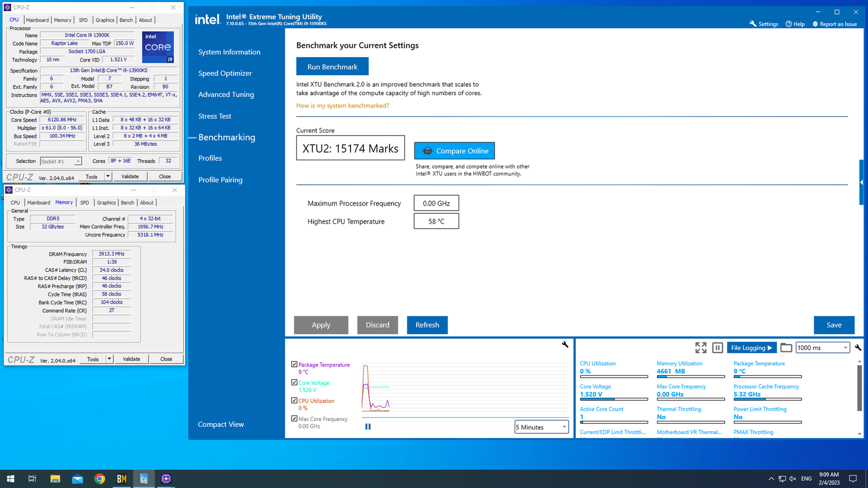This screenshot has height=488, width=868.
Task: Open Windows Start menu
Action: (10, 479)
